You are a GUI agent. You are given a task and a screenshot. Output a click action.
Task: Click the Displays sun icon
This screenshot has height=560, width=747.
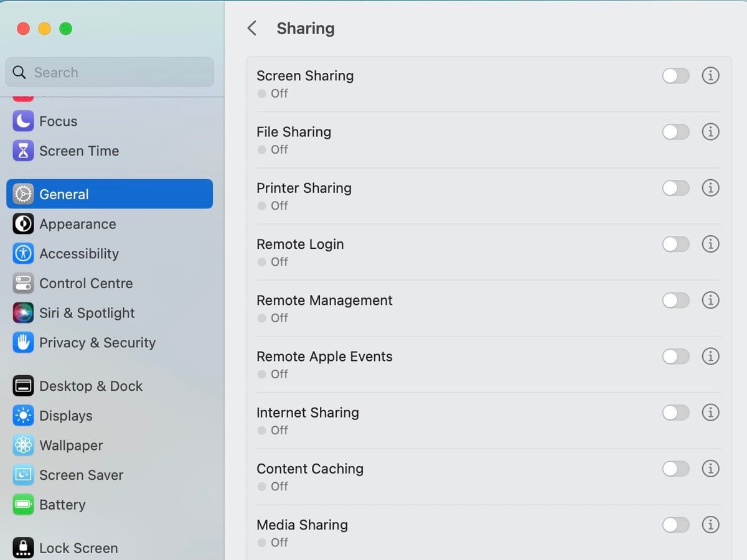23,416
